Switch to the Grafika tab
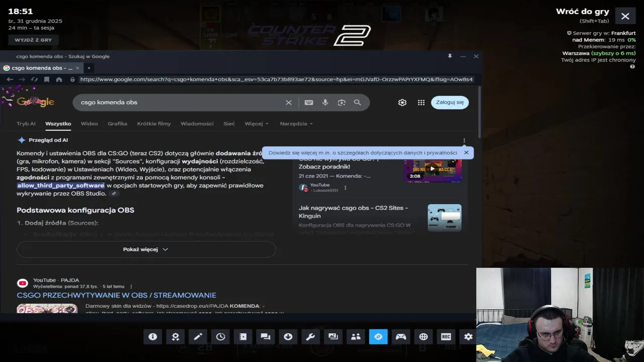 117,124
